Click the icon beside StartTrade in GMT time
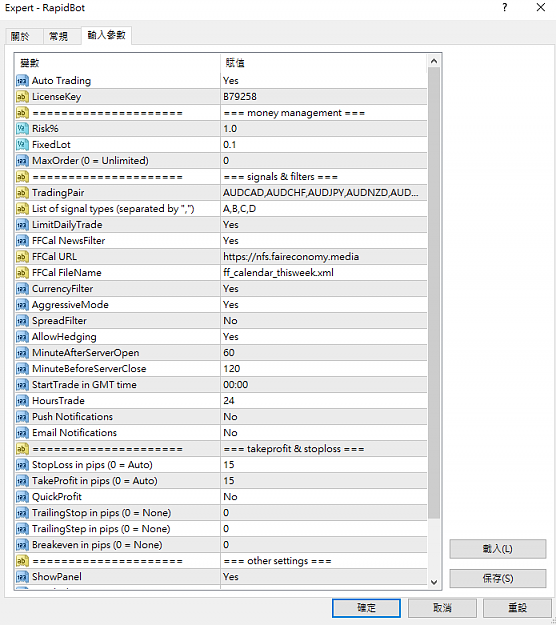This screenshot has width=556, height=625. [22, 385]
